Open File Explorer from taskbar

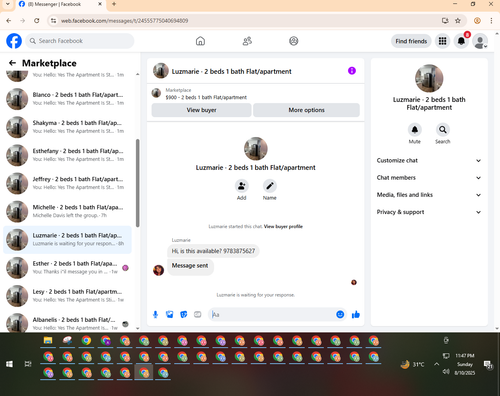pos(48,341)
